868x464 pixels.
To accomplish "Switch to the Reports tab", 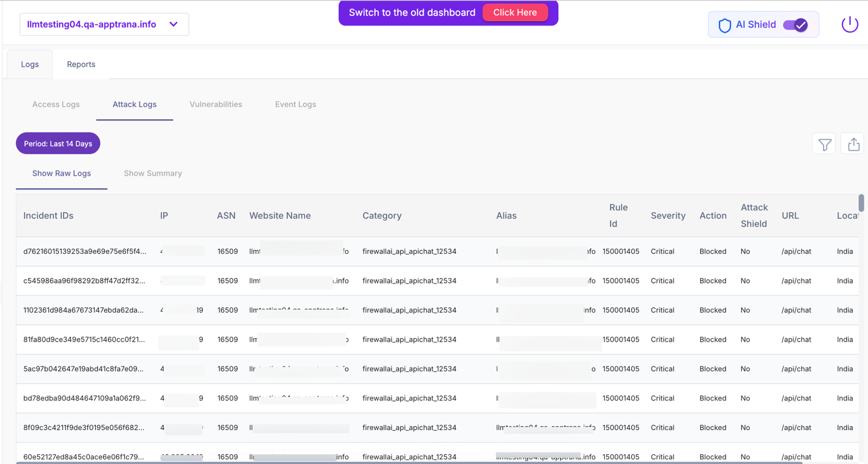I will tap(81, 64).
